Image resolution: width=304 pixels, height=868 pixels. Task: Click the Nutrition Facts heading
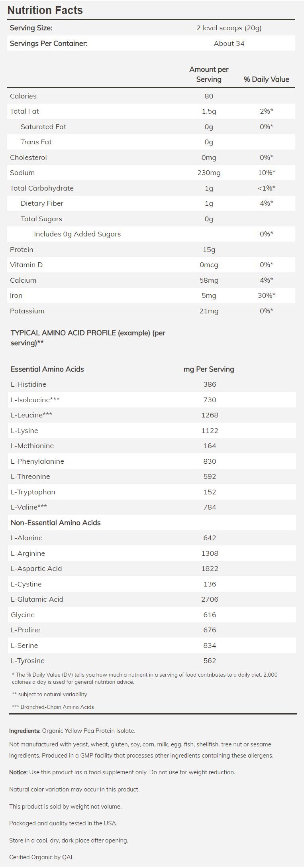[x=45, y=10]
